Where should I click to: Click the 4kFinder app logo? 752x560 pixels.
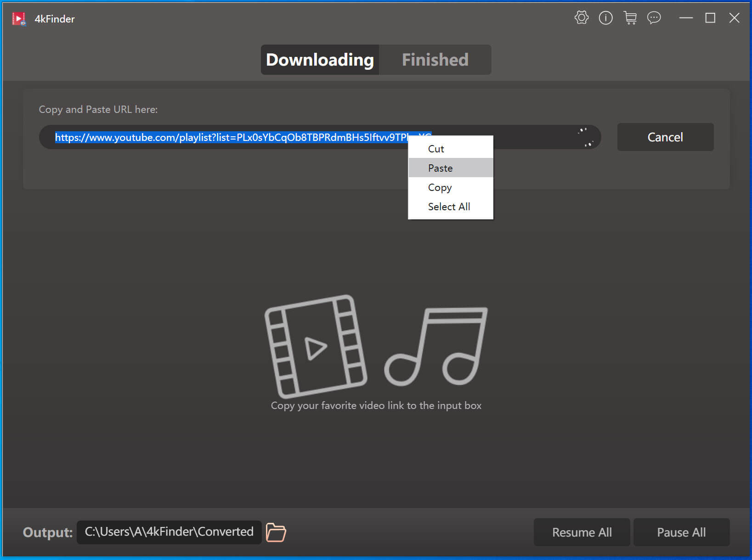pyautogui.click(x=19, y=19)
